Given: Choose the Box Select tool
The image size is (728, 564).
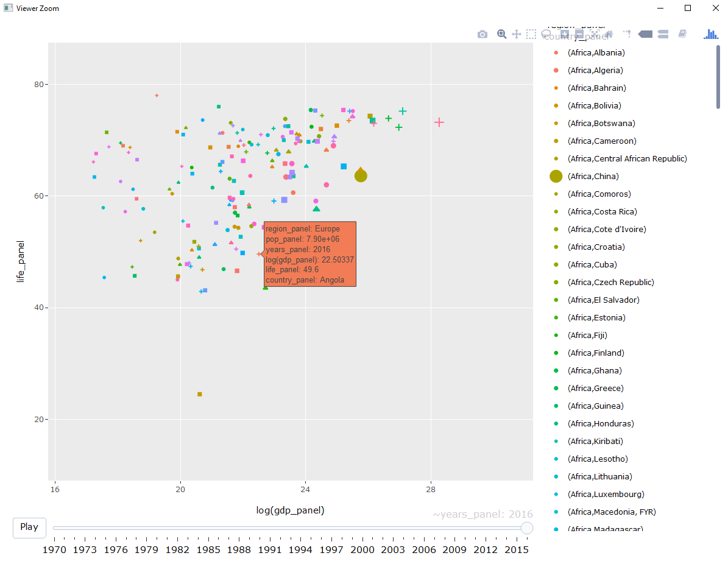Looking at the screenshot, I should pyautogui.click(x=531, y=34).
